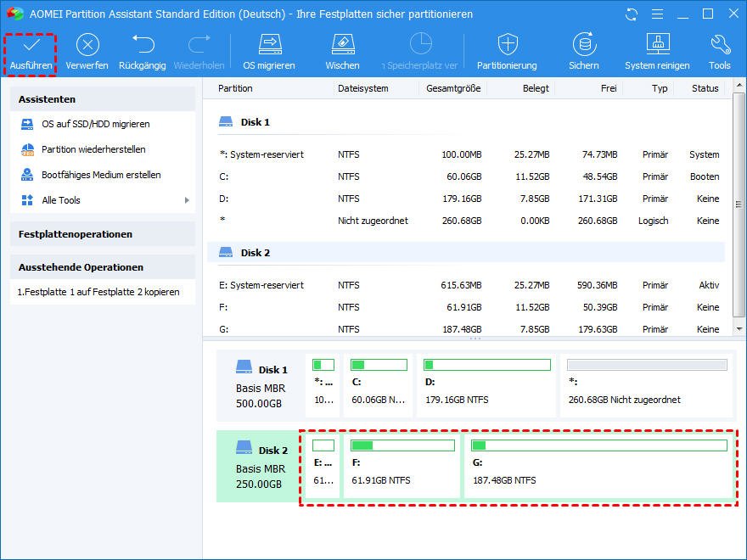Select the D: partition row

466,199
